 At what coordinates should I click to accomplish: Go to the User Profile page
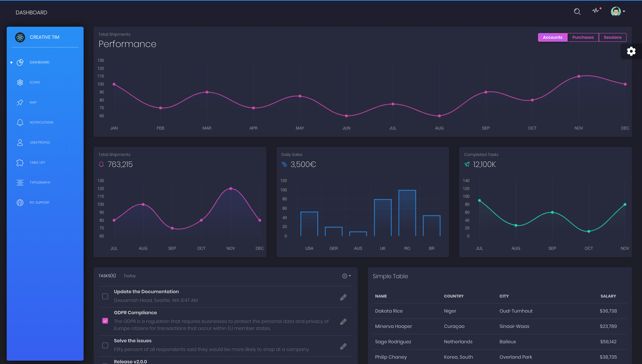(x=40, y=142)
